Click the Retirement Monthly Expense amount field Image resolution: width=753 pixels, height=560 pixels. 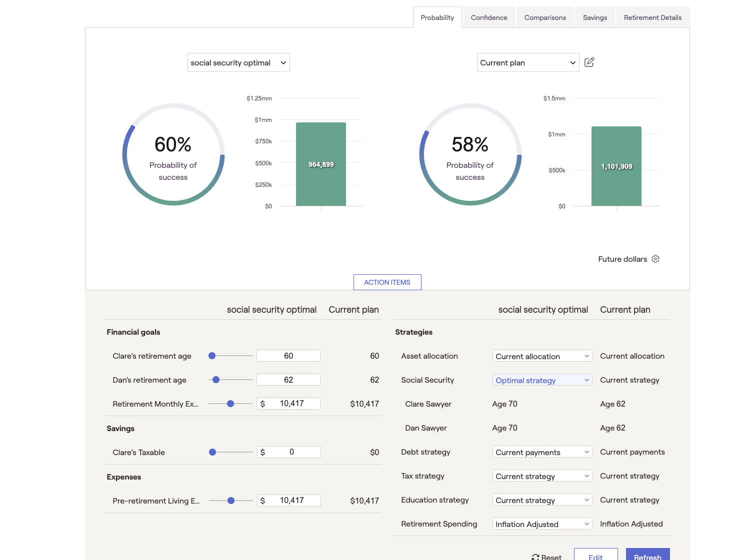pyautogui.click(x=288, y=404)
